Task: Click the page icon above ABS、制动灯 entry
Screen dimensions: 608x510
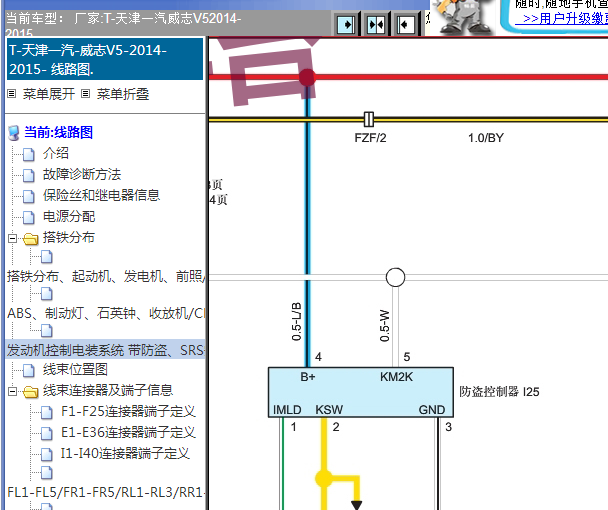Action: [x=47, y=294]
